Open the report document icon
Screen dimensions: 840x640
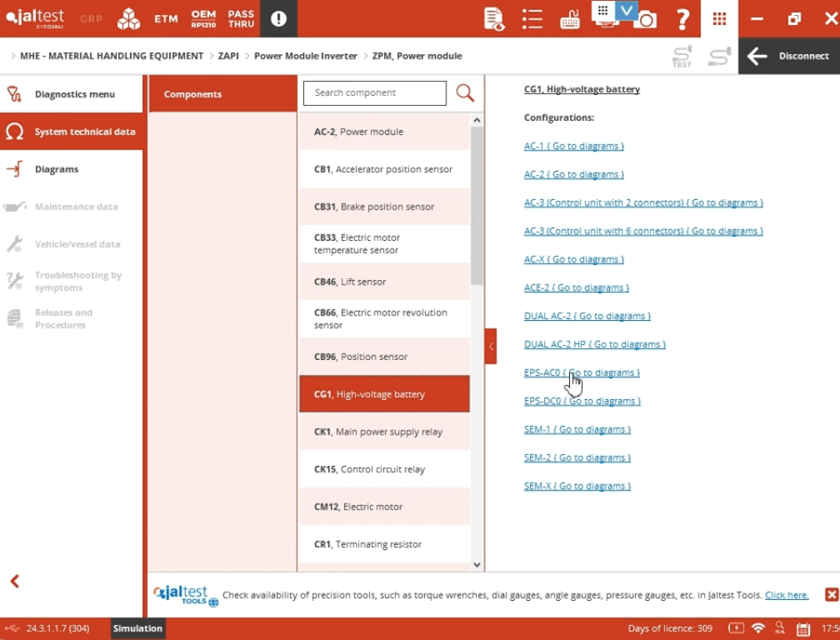(x=494, y=19)
